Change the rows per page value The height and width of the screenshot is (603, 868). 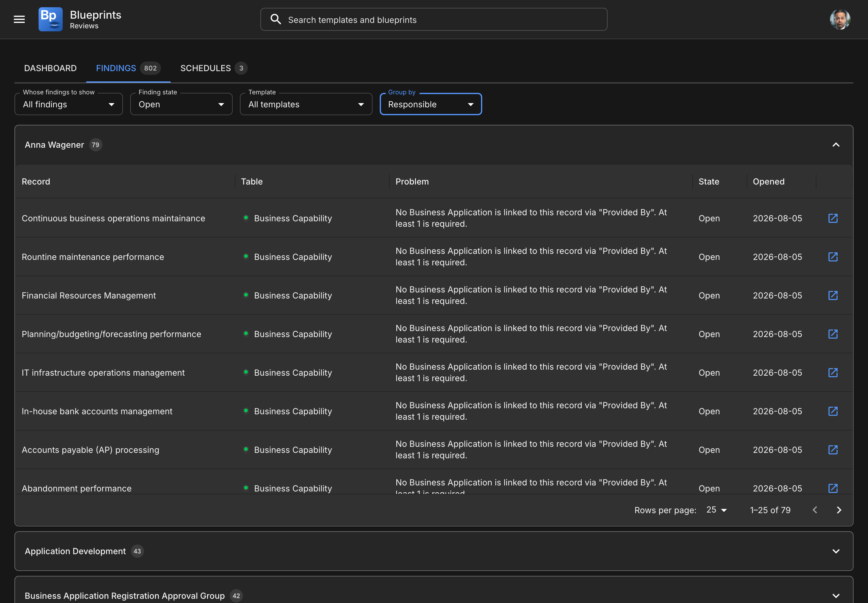coord(716,510)
